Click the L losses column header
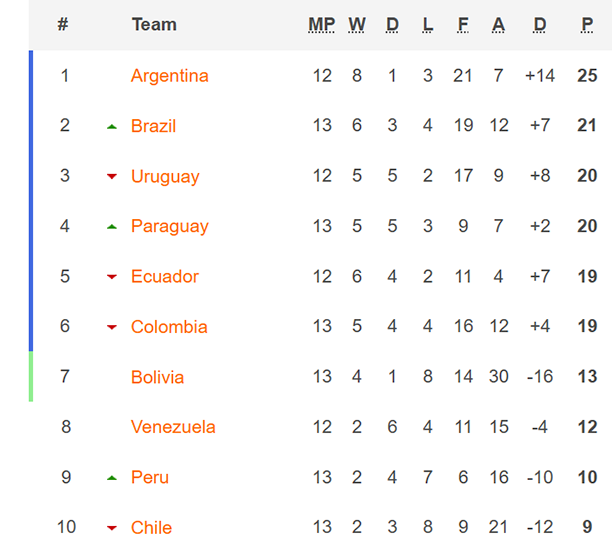The height and width of the screenshot is (546, 612). point(428,25)
